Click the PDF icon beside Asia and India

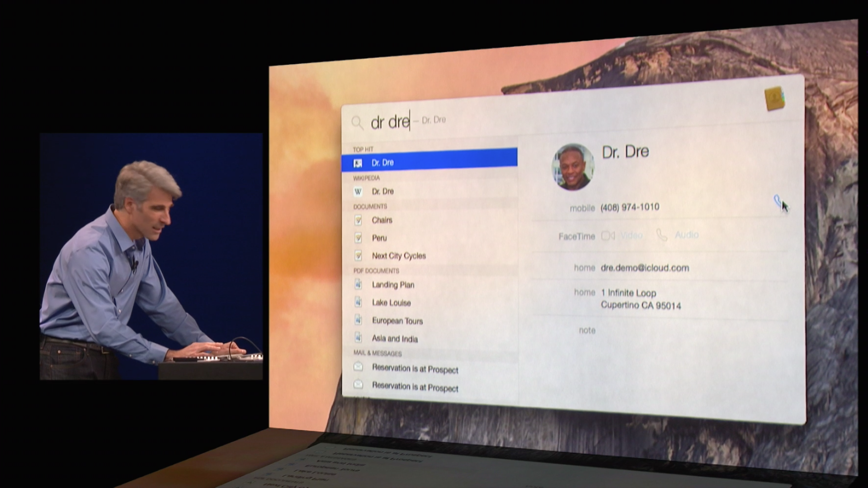coord(358,338)
